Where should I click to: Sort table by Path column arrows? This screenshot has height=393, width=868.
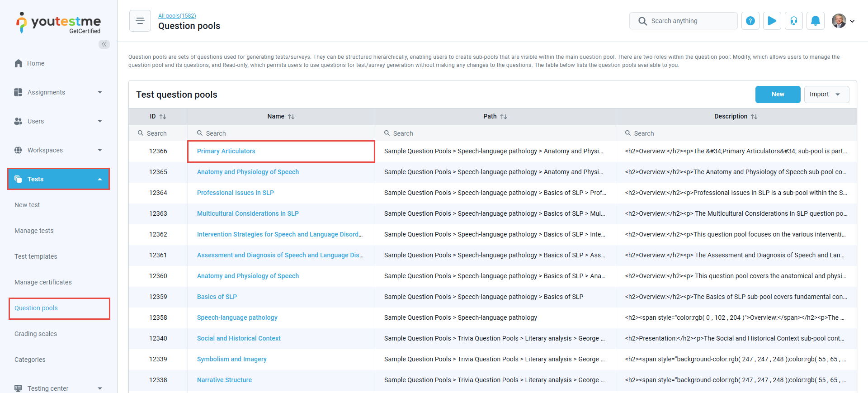pos(504,117)
